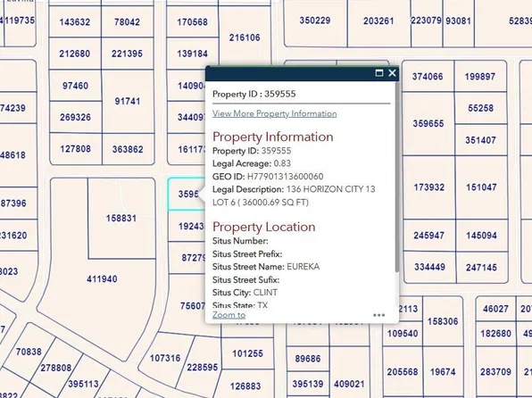Open View More Property Information link

click(x=275, y=113)
